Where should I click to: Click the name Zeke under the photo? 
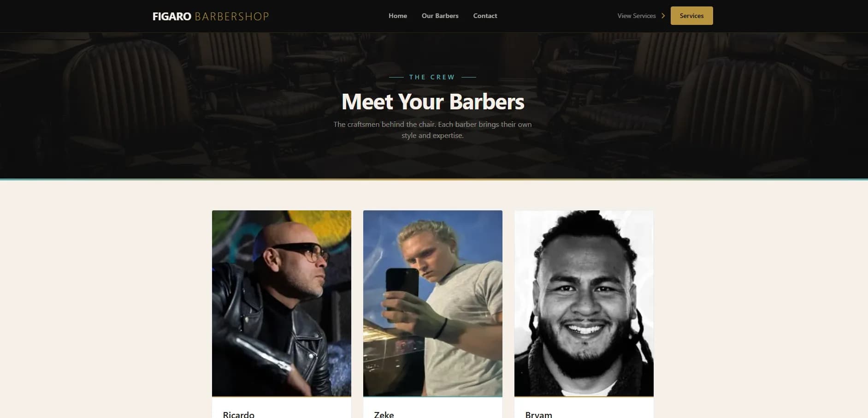[384, 414]
